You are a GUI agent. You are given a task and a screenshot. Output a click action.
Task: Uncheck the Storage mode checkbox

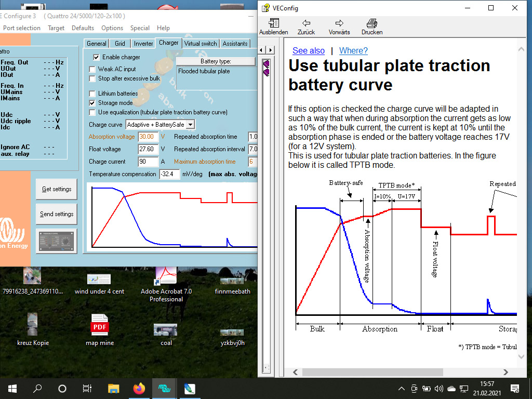(93, 103)
